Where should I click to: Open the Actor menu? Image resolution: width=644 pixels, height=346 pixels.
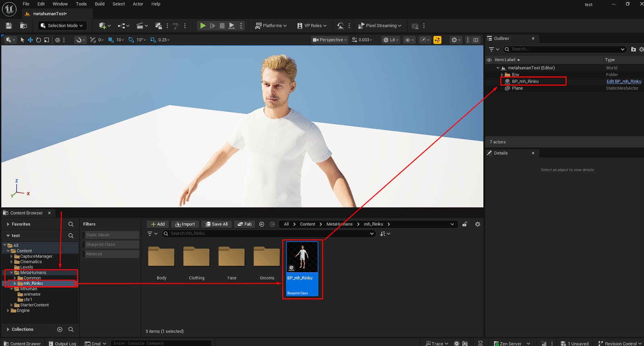pos(138,4)
